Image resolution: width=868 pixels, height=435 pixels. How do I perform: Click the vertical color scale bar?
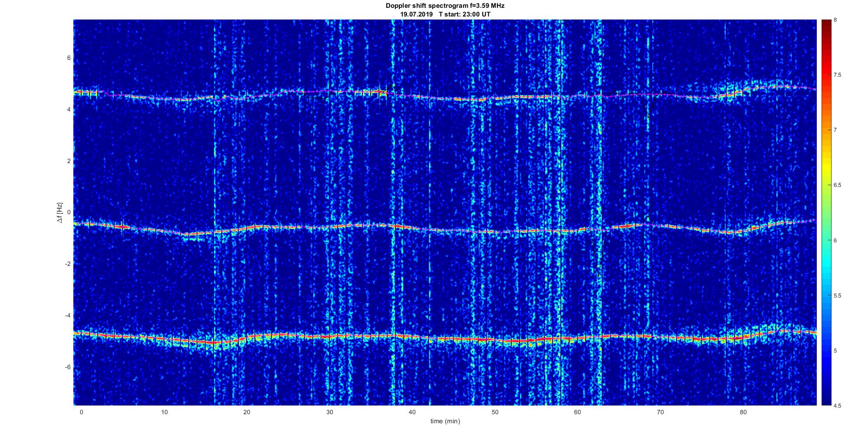coord(825,213)
